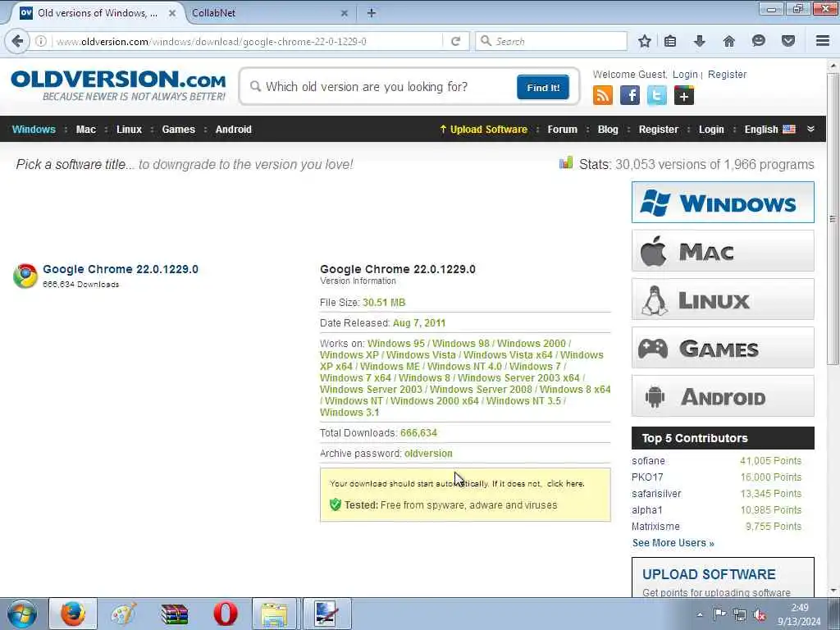Open the bookmarks list icon in toolbar

[x=670, y=41]
